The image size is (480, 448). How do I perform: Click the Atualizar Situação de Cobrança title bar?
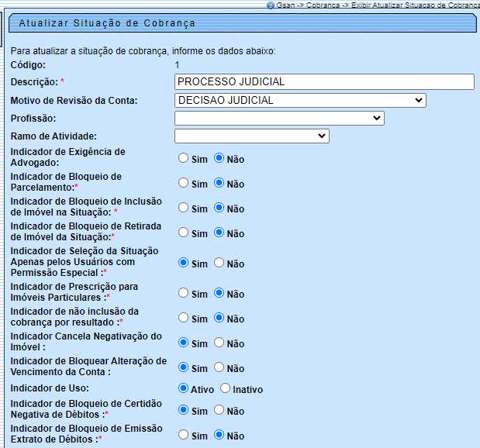240,24
